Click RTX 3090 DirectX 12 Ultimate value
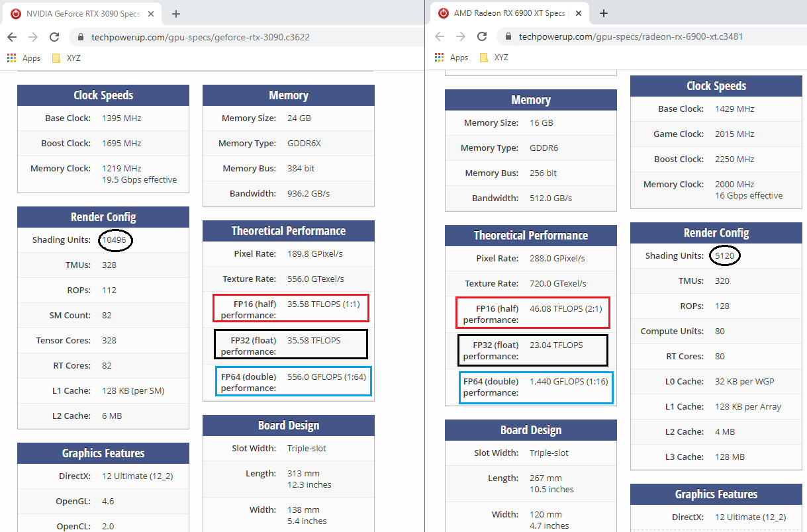The width and height of the screenshot is (807, 532). (138, 476)
